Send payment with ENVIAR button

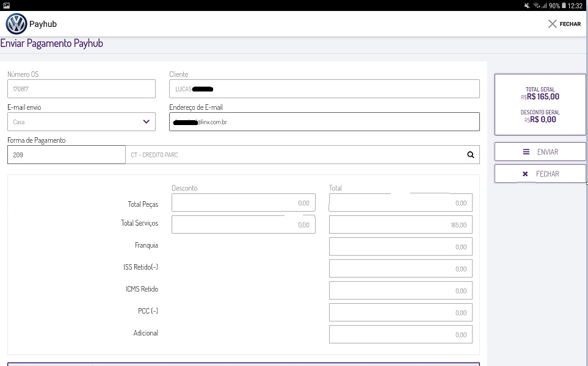coord(540,152)
